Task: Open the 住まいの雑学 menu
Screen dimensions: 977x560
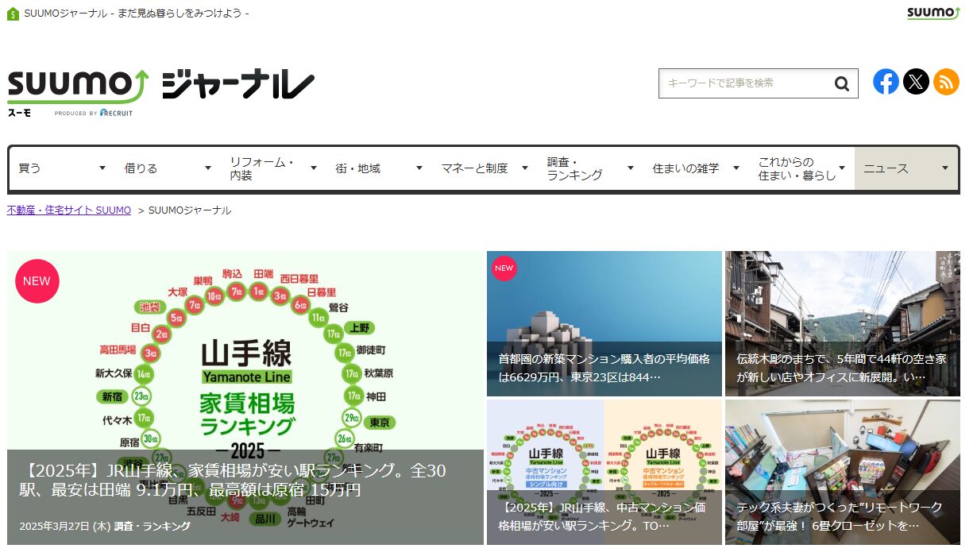Action: tap(696, 168)
